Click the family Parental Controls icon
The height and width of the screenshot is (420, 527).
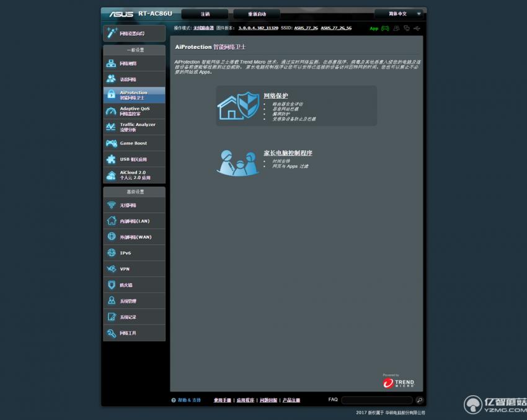(238, 163)
